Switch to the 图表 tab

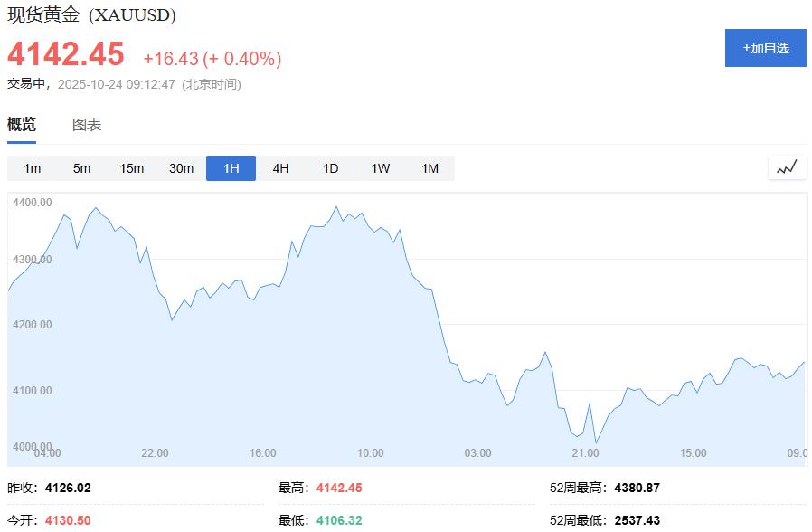point(89,125)
